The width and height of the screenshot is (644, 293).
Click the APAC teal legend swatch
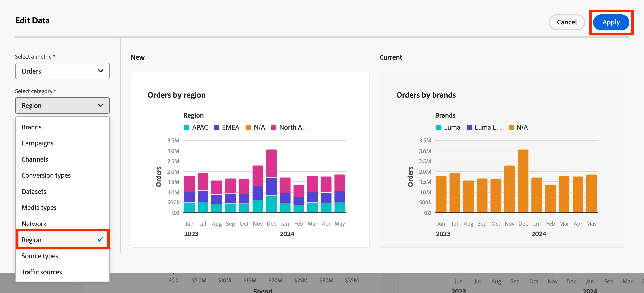[x=187, y=128]
